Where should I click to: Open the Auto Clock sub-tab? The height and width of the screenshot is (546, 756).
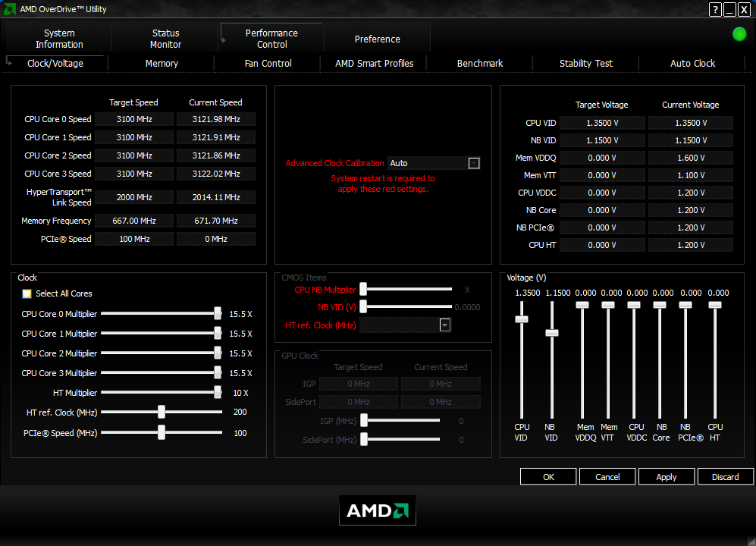coord(692,63)
